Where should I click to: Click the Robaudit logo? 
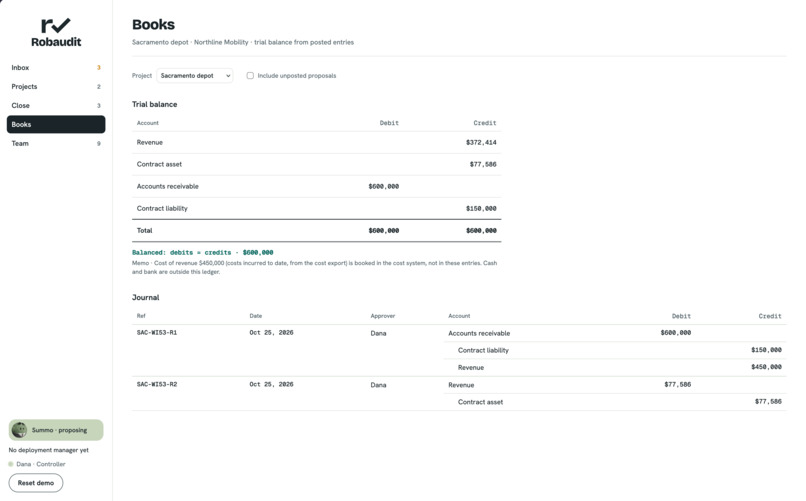(x=56, y=33)
